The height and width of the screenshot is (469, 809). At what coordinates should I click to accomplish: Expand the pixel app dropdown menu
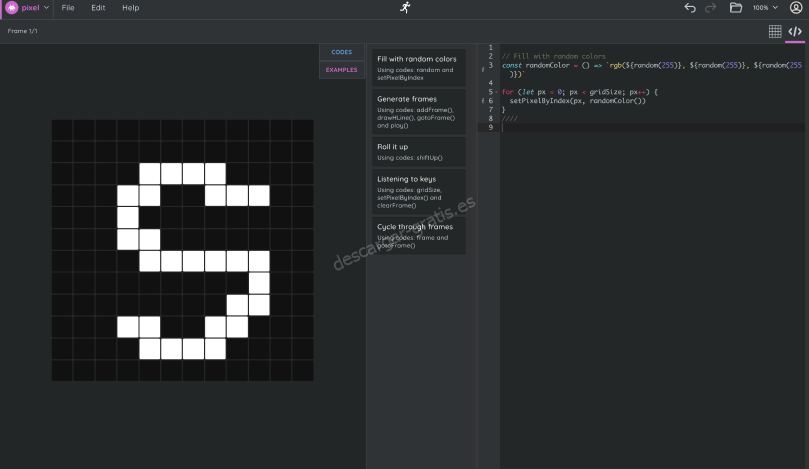46,7
